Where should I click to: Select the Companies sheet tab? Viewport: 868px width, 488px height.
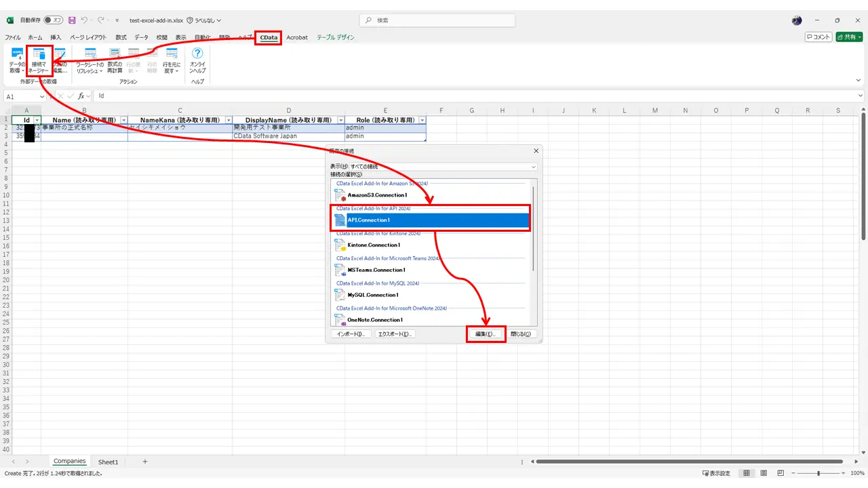coord(69,462)
